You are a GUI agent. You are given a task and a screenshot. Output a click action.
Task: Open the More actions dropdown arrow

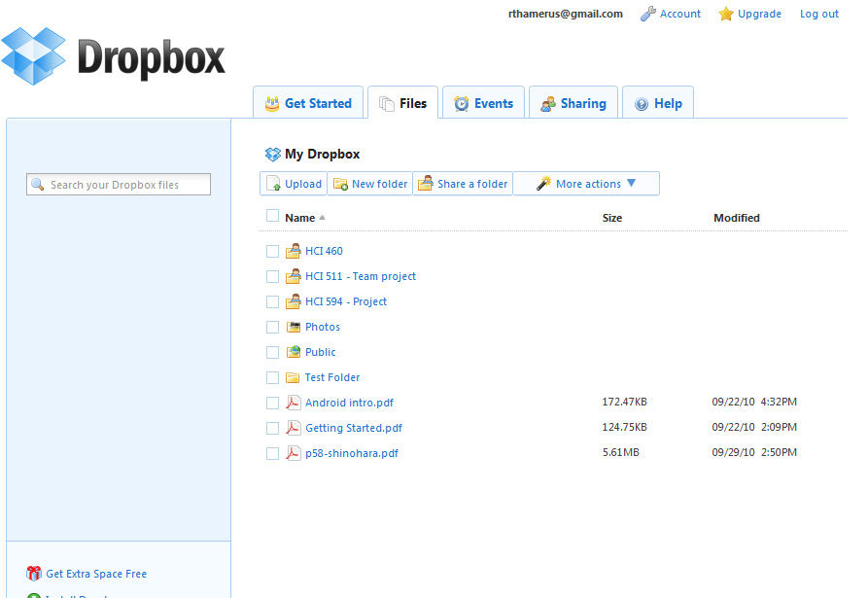pyautogui.click(x=631, y=183)
